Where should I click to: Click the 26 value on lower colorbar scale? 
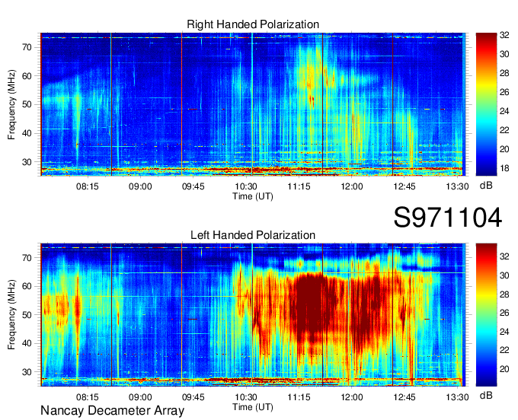click(504, 313)
